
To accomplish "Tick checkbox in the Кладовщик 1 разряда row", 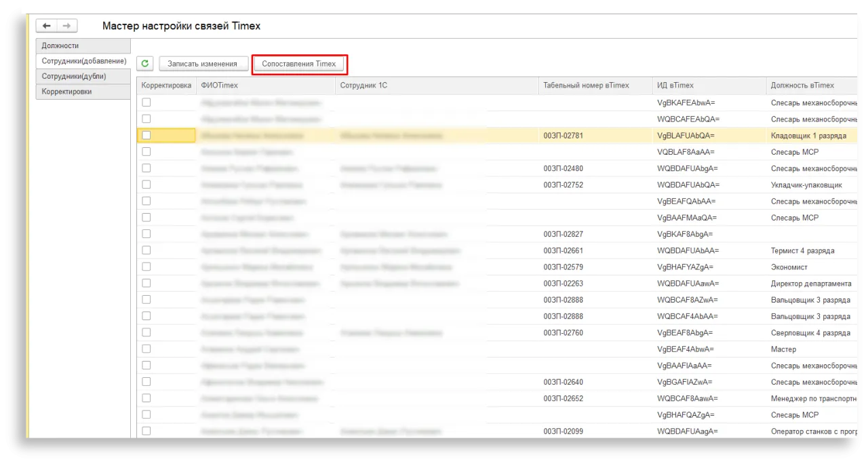I will click(x=146, y=135).
